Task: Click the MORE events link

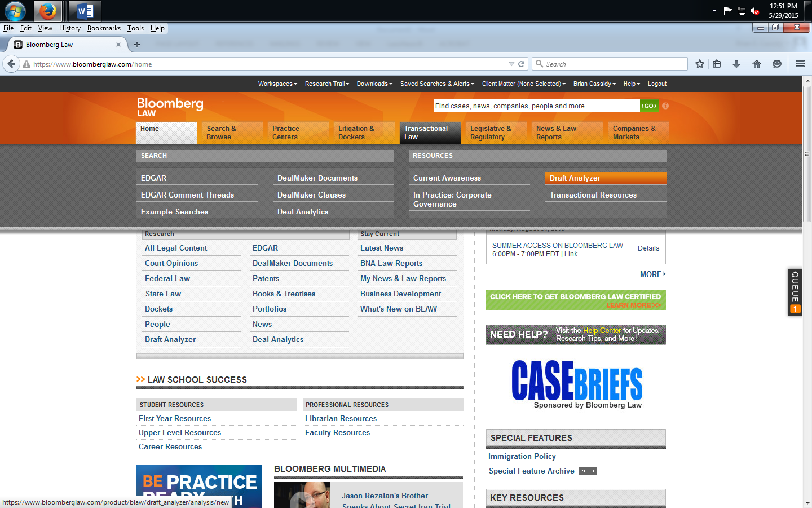Action: coord(653,274)
